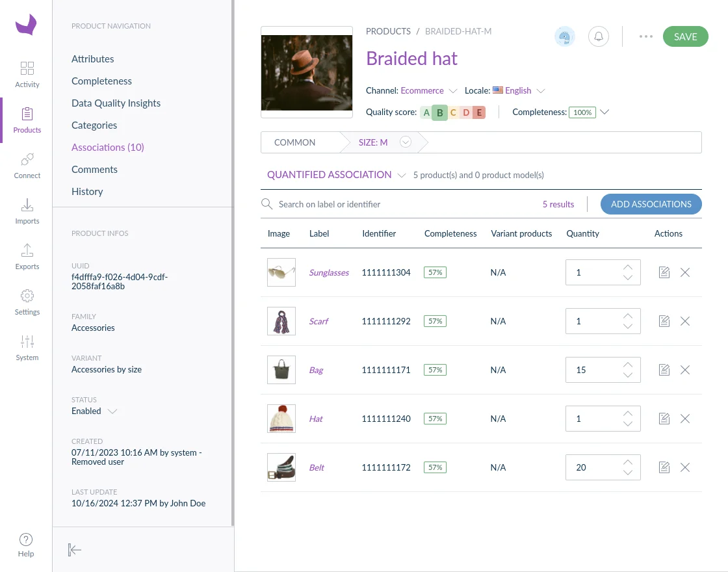Click the SAVE button
The height and width of the screenshot is (572, 728).
pyautogui.click(x=685, y=36)
